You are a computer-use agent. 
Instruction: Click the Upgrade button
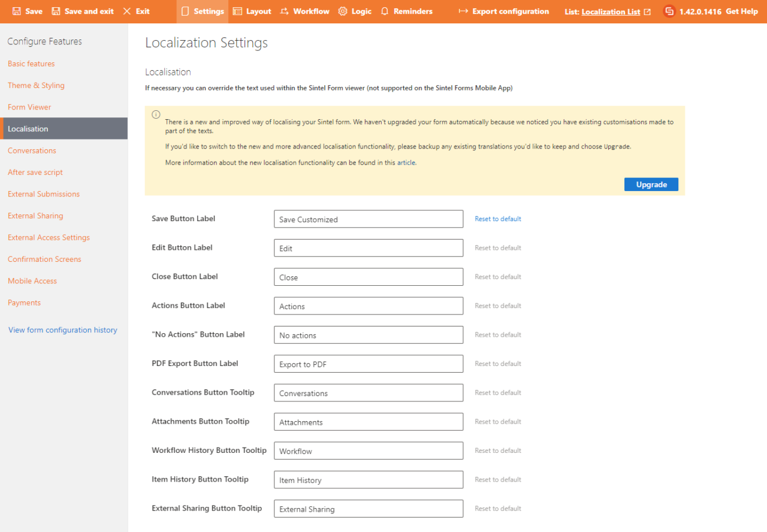(651, 184)
